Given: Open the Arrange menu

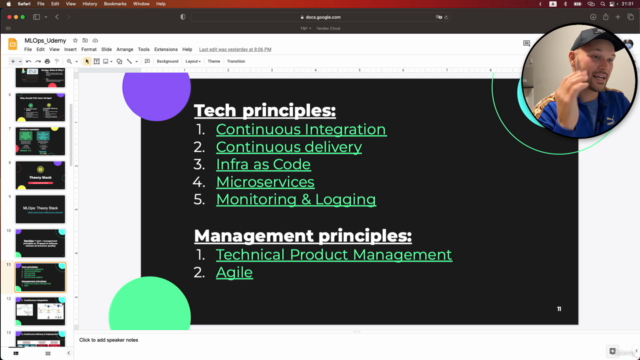Looking at the screenshot, I should (125, 49).
